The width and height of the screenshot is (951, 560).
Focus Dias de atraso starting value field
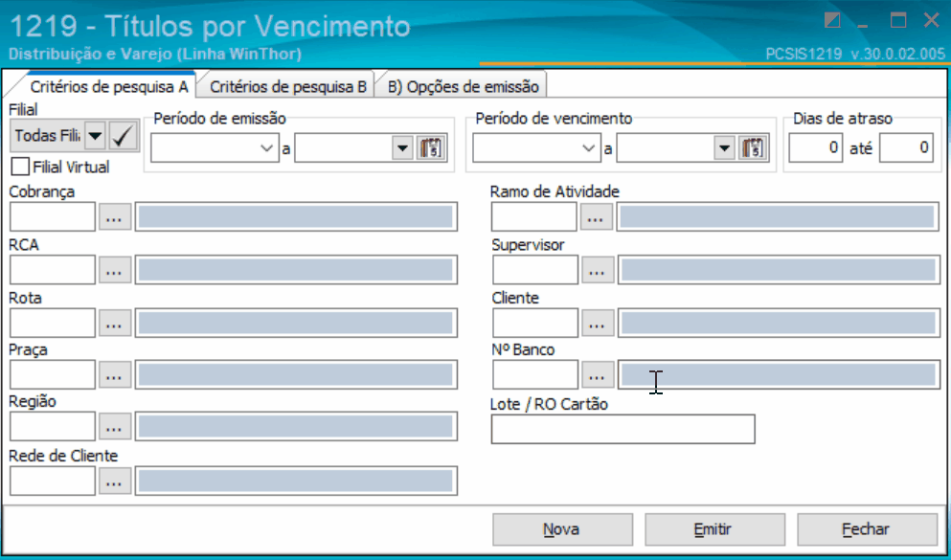pyautogui.click(x=816, y=147)
